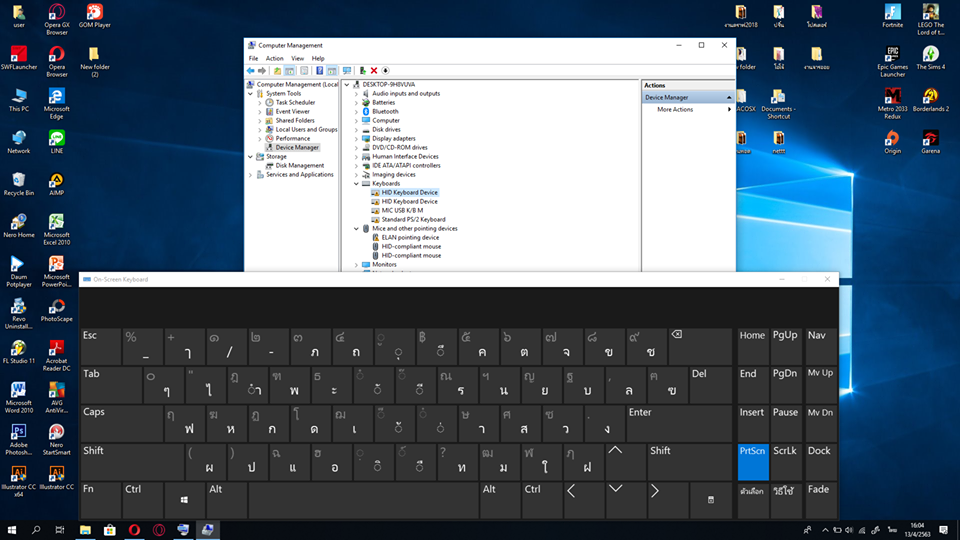
Task: Toggle the Fn key on On-Screen Keyboard
Action: 100,500
